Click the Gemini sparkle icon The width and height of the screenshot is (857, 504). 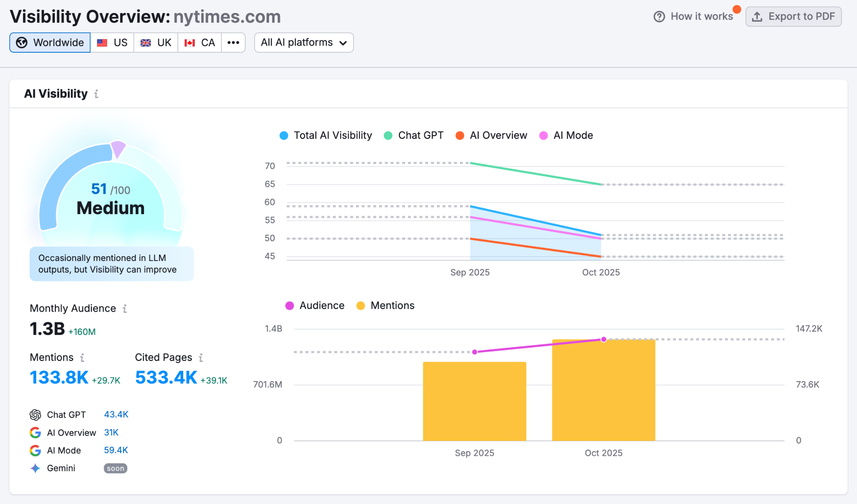(35, 468)
